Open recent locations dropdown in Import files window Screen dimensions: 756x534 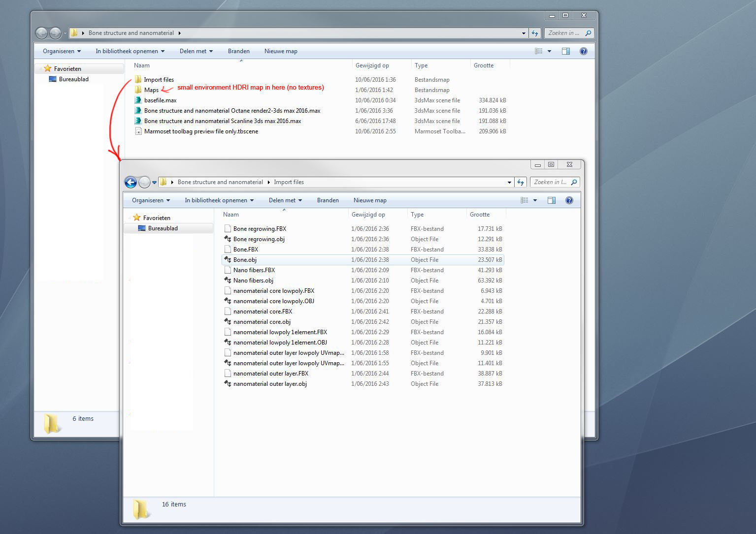(x=154, y=183)
